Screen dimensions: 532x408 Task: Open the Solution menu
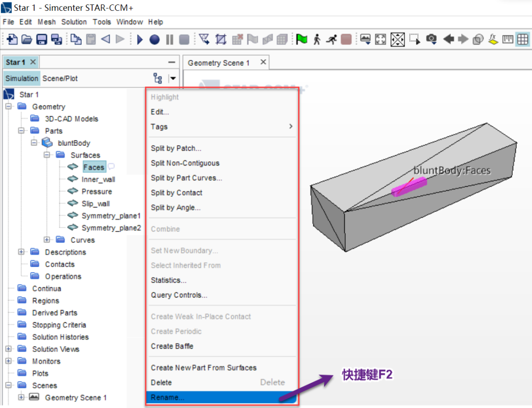74,22
